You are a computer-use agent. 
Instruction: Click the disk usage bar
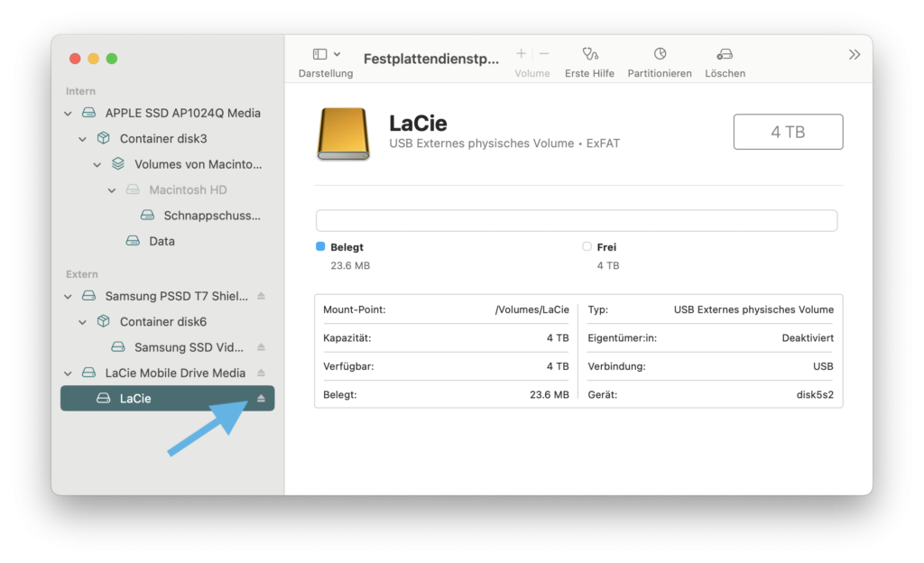(577, 221)
